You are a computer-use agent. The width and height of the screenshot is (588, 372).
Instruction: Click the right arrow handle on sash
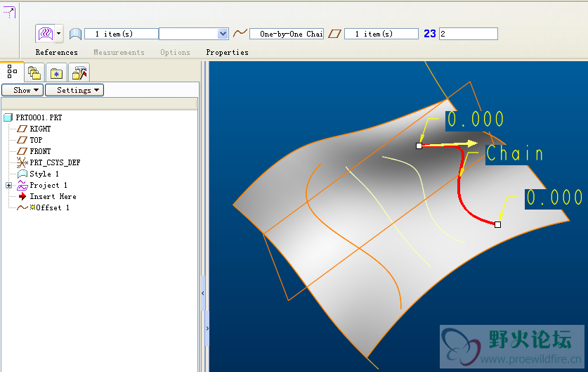(x=207, y=328)
